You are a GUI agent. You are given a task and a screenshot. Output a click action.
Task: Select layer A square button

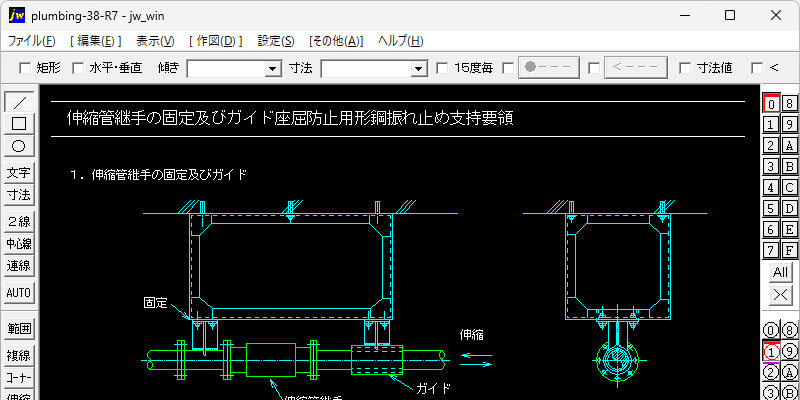pyautogui.click(x=789, y=145)
